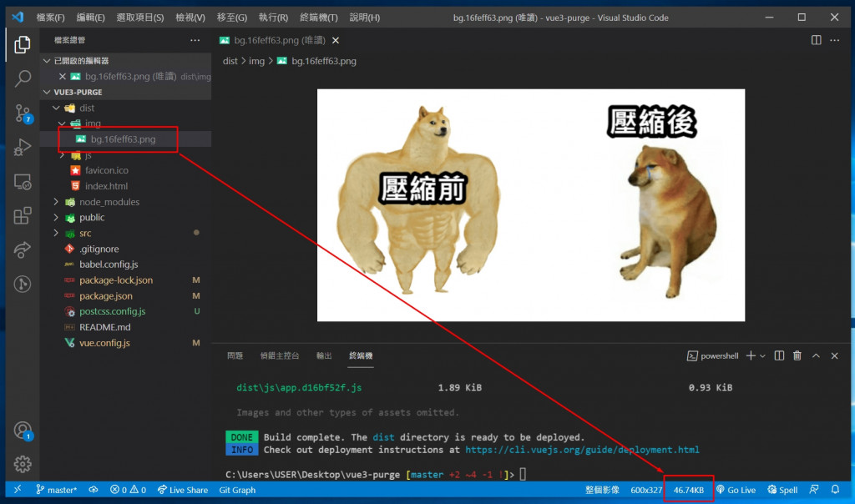Open the Search view in activity bar
Viewport: 855px width, 504px height.
23,78
